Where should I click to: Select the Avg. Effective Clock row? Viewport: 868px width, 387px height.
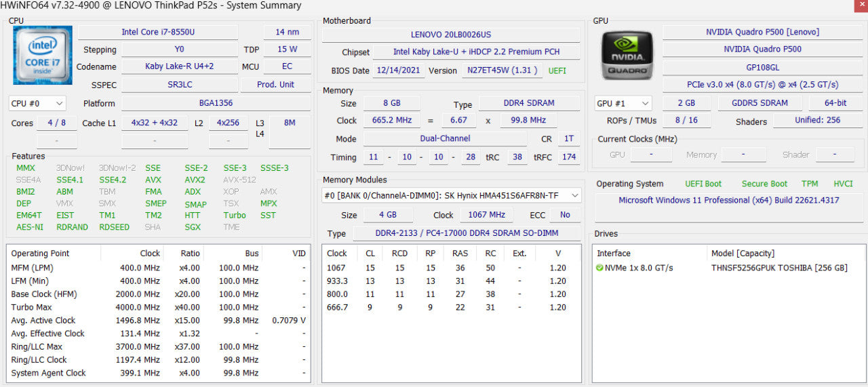159,333
